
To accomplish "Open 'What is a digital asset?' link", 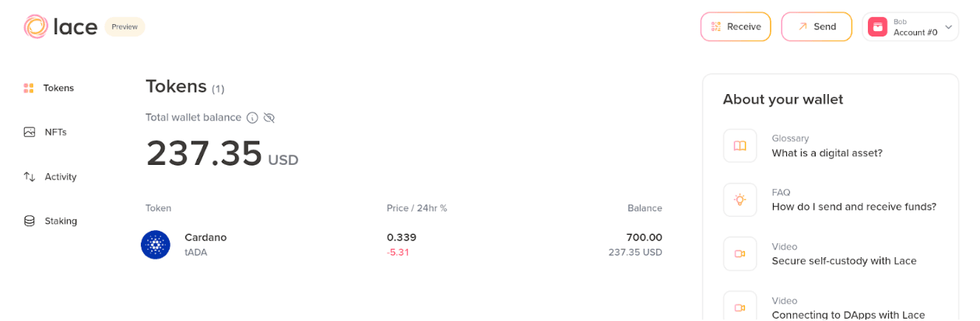I will click(x=827, y=153).
